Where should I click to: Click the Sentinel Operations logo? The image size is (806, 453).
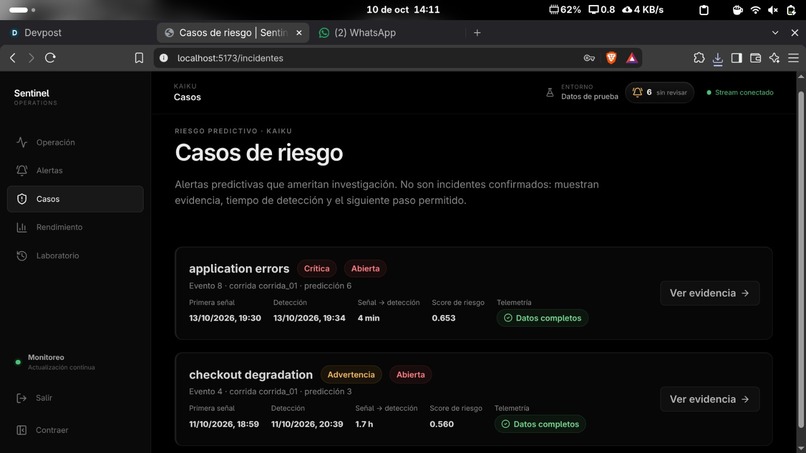[x=35, y=96]
